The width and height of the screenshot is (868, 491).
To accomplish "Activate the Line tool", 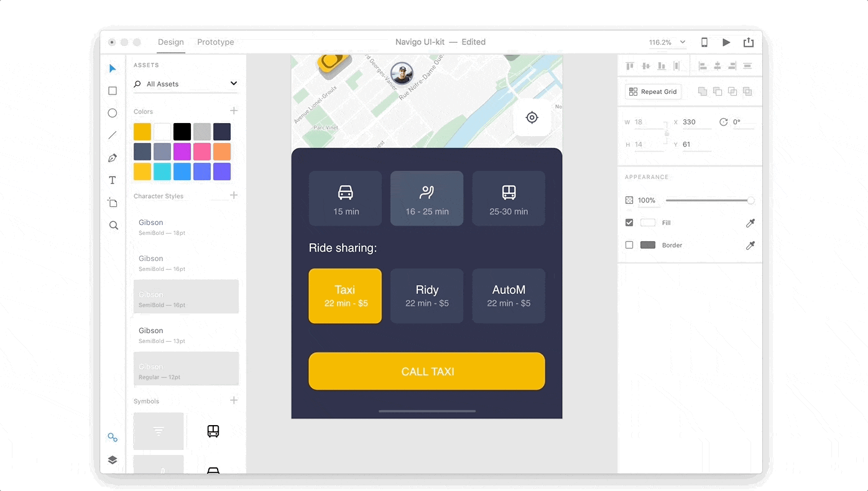I will [x=113, y=135].
